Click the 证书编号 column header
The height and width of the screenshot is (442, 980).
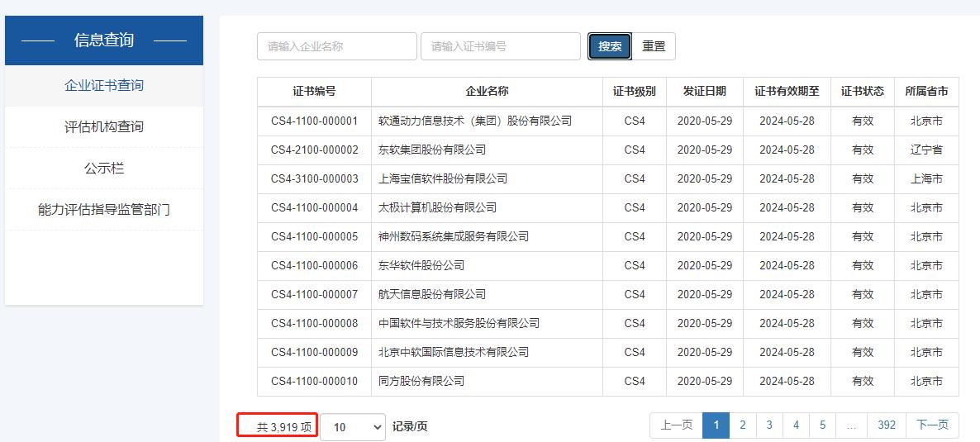point(314,91)
